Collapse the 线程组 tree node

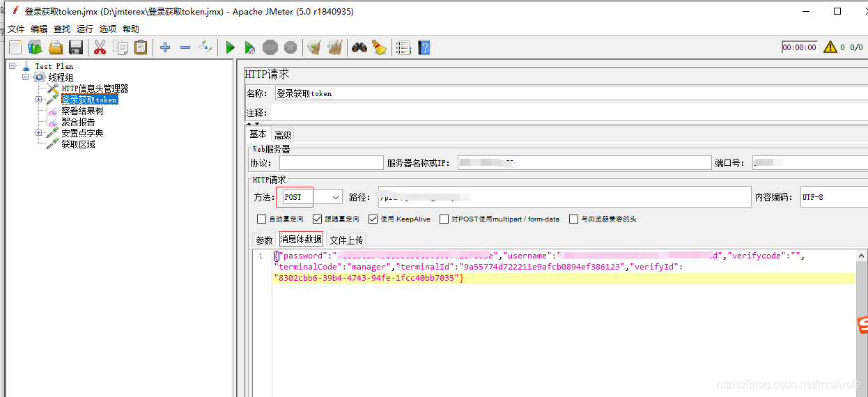pos(26,77)
